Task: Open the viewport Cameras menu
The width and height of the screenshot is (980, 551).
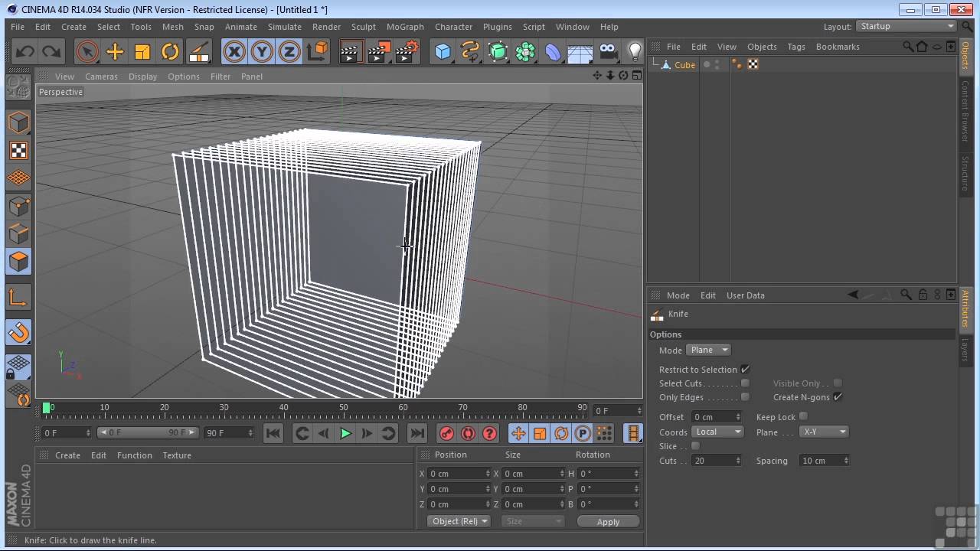Action: (101, 77)
